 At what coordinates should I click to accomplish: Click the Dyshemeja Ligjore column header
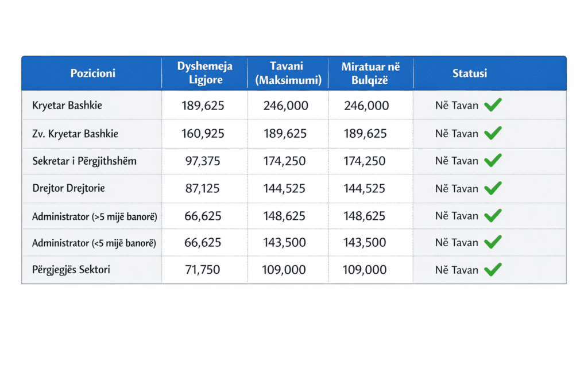click(x=204, y=73)
